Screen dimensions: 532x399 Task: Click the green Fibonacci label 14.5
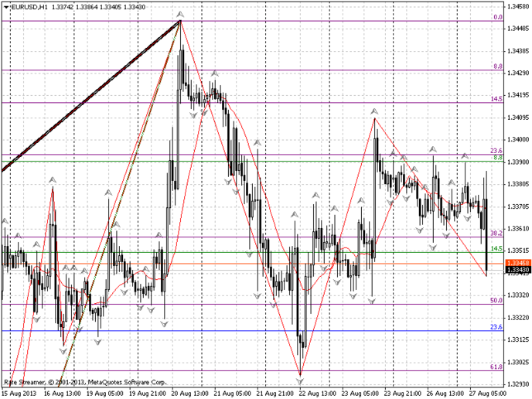(496, 249)
